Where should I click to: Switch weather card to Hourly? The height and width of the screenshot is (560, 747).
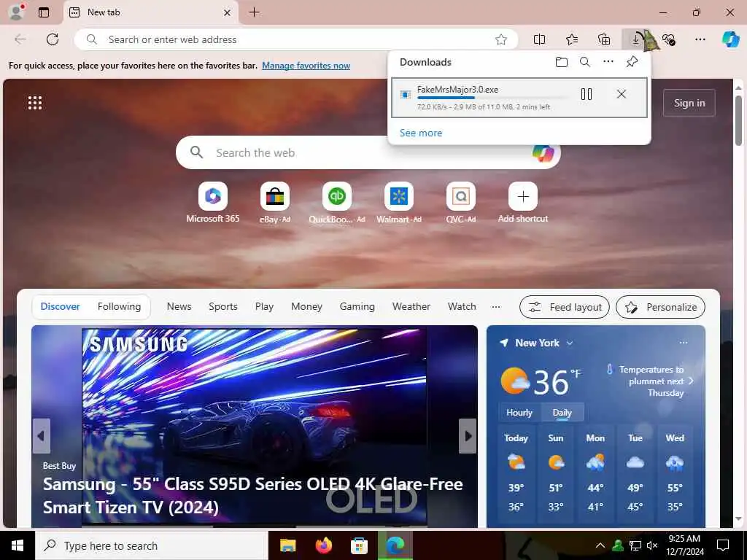[x=519, y=413]
